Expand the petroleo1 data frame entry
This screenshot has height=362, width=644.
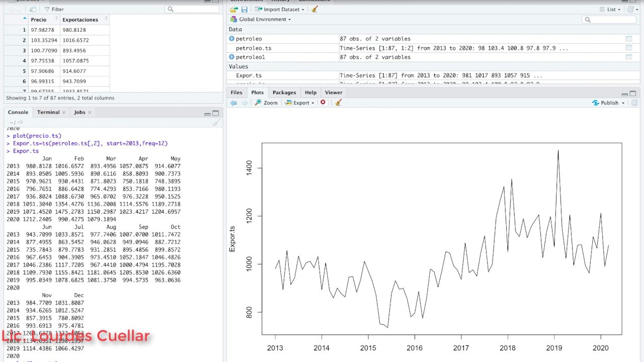click(x=232, y=57)
